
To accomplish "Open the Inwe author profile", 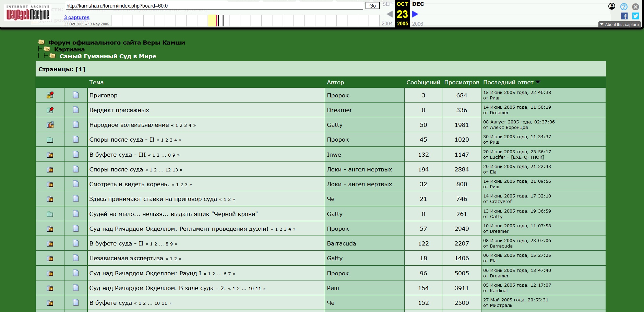I will click(x=334, y=155).
